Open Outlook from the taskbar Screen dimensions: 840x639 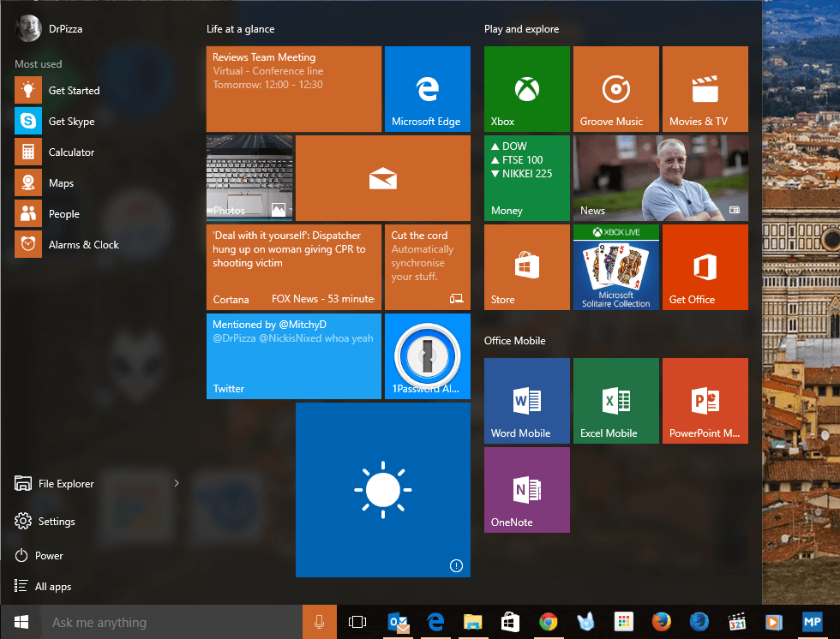pos(399,622)
